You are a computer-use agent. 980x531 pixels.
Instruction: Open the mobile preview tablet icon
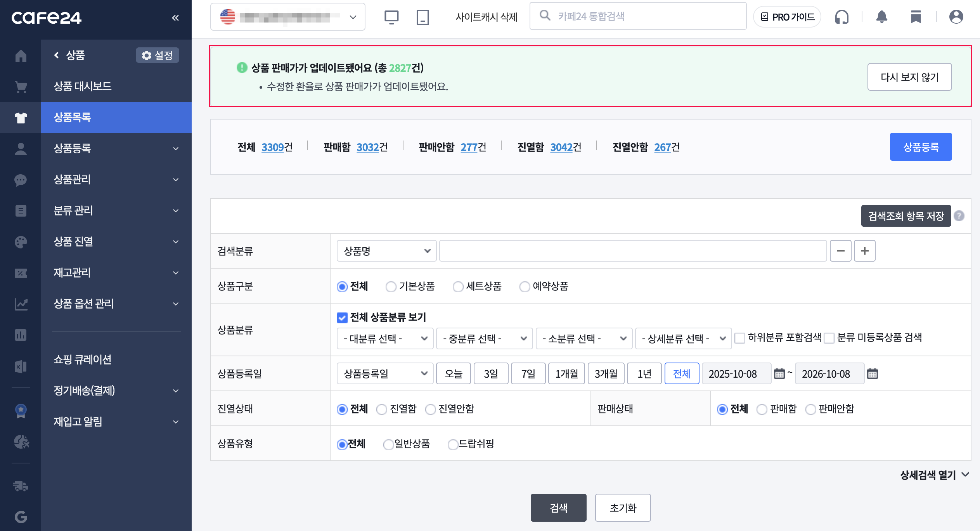coord(422,17)
